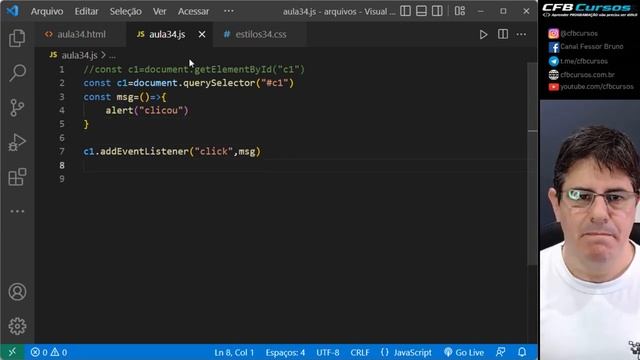Open the Acessar menu
The image size is (640, 360).
click(193, 11)
